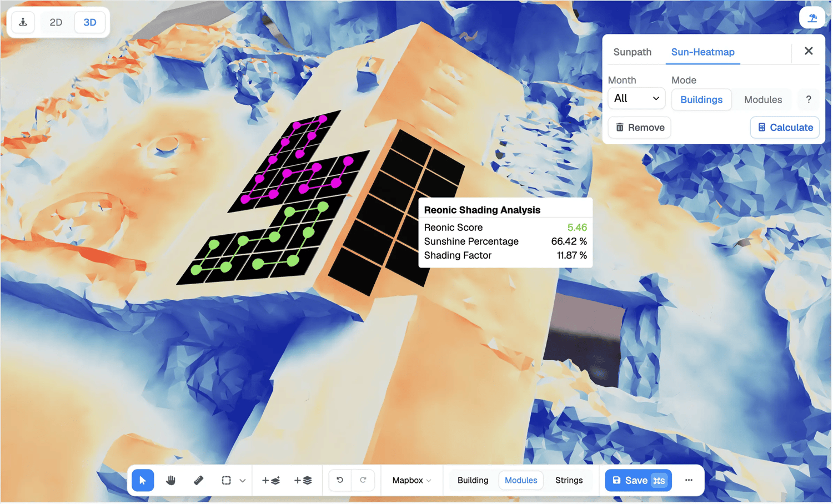Toggle the sun shading panel icon

[812, 18]
